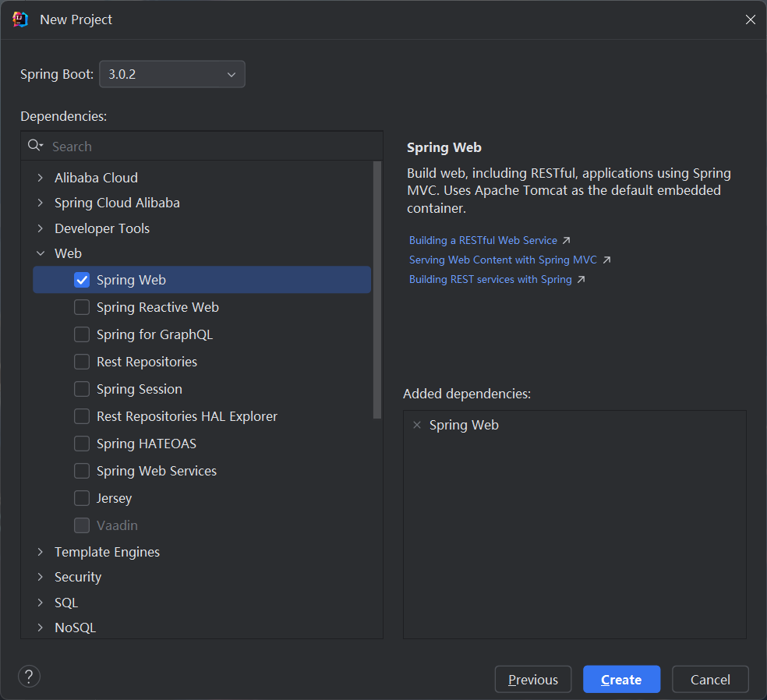
Task: Click the Cancel button
Action: 710,680
